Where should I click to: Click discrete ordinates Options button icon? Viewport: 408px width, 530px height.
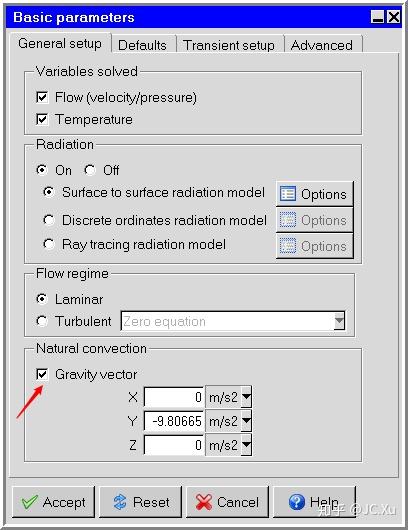pos(288,220)
